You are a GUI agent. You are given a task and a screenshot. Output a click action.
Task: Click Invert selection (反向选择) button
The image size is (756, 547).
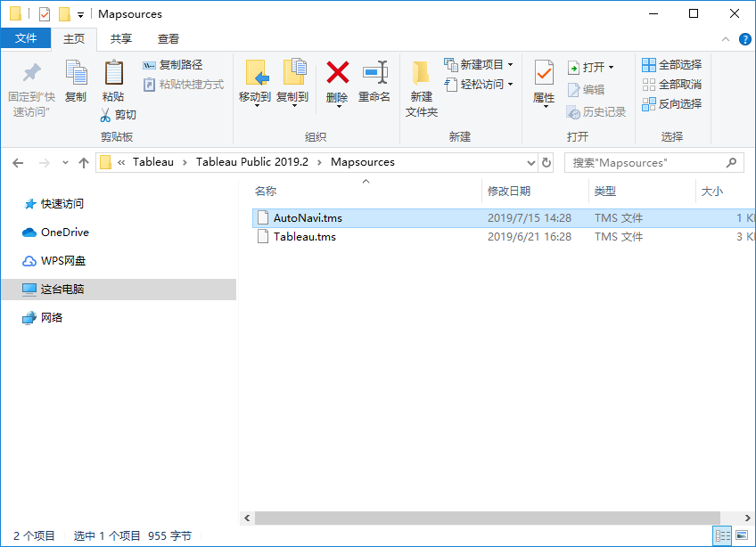(671, 104)
